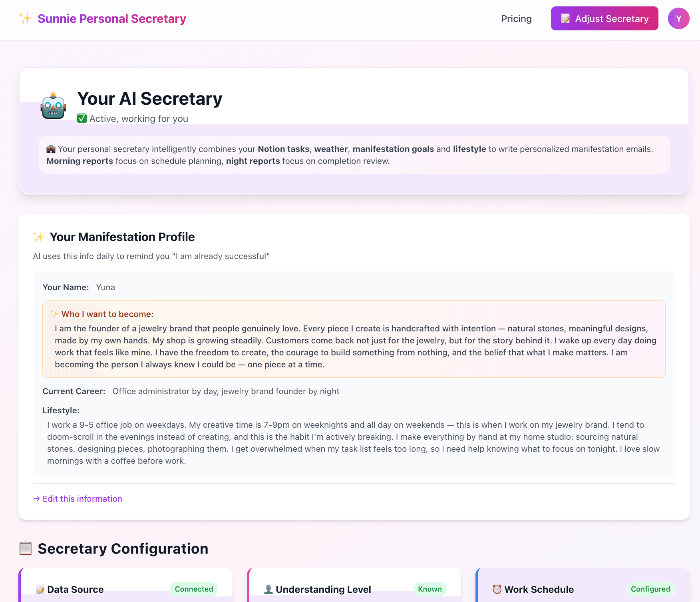Click the sparkles icon beside Your Manifestation Profile
700x602 pixels.
(38, 237)
